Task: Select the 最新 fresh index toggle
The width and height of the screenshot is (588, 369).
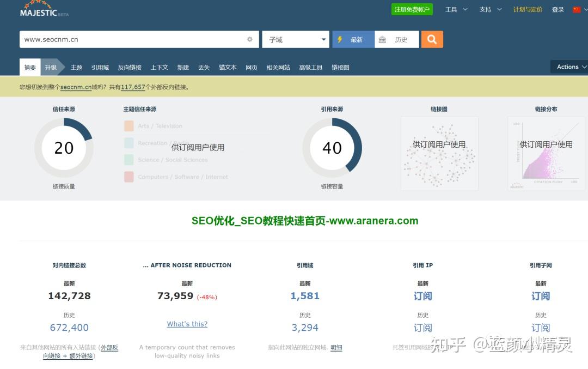Action: click(353, 39)
